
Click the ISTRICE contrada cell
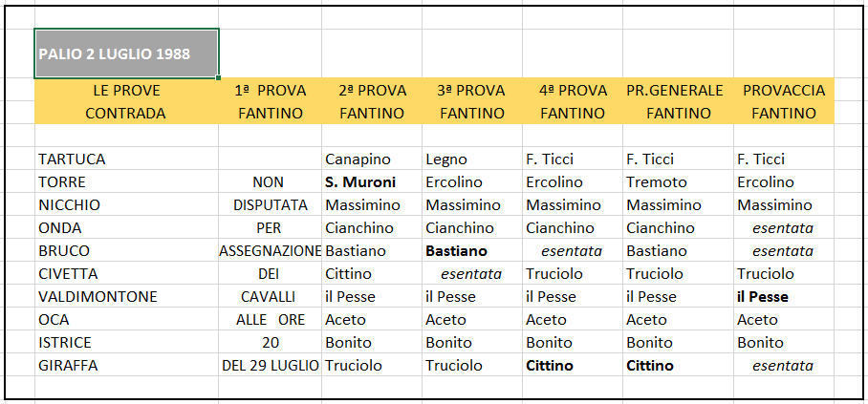pyautogui.click(x=126, y=343)
